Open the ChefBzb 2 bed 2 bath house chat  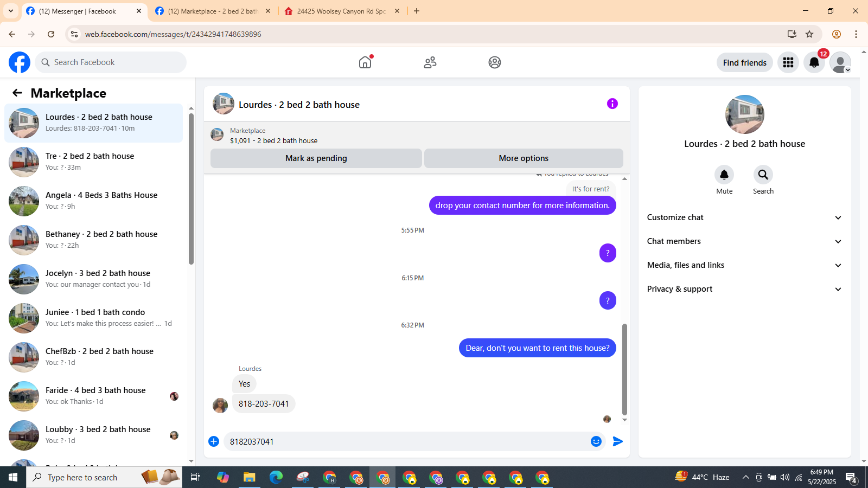click(93, 357)
